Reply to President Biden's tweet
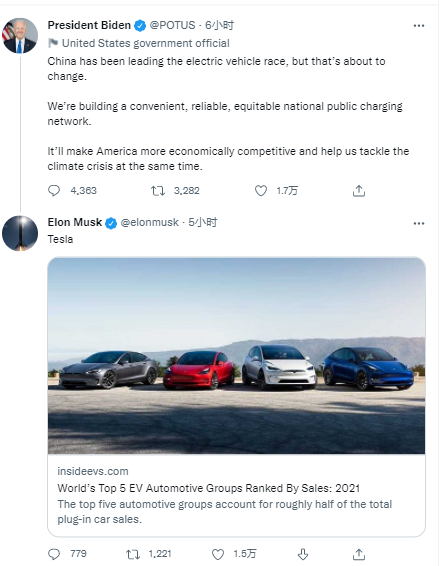444x566 pixels. click(x=54, y=191)
